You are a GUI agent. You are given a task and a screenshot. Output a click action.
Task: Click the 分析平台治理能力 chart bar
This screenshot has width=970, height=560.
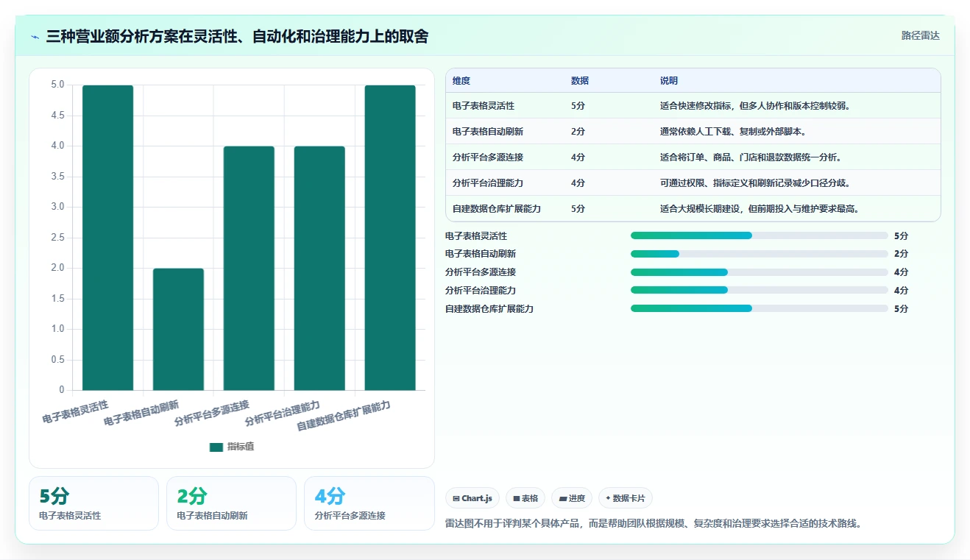tap(319, 268)
